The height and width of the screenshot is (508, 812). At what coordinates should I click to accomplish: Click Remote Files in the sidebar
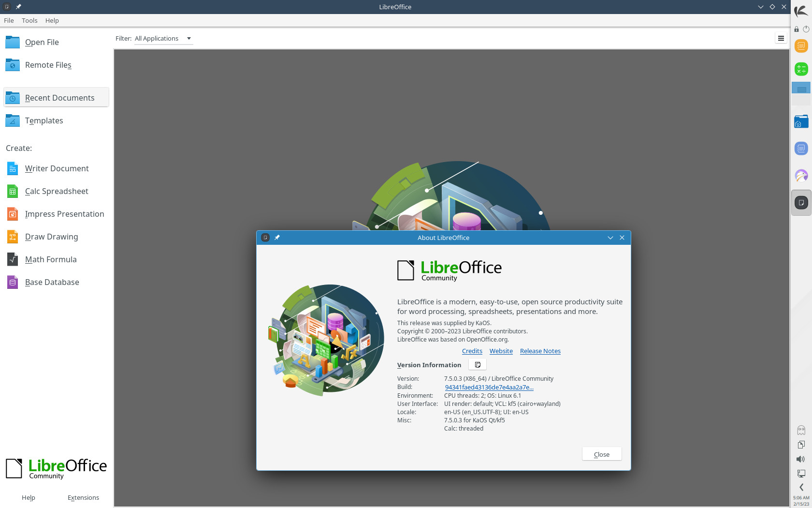coord(56,65)
